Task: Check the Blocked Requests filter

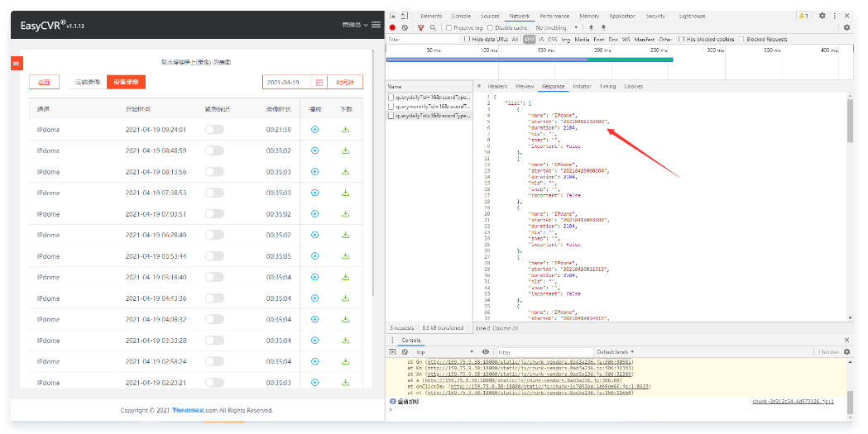Action: point(741,39)
